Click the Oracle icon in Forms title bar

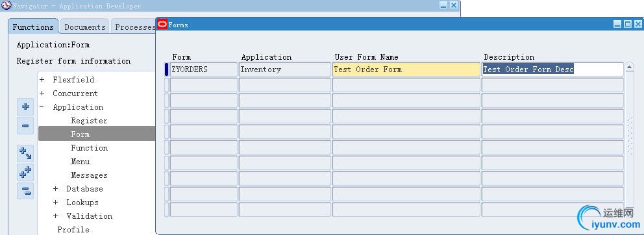163,25
